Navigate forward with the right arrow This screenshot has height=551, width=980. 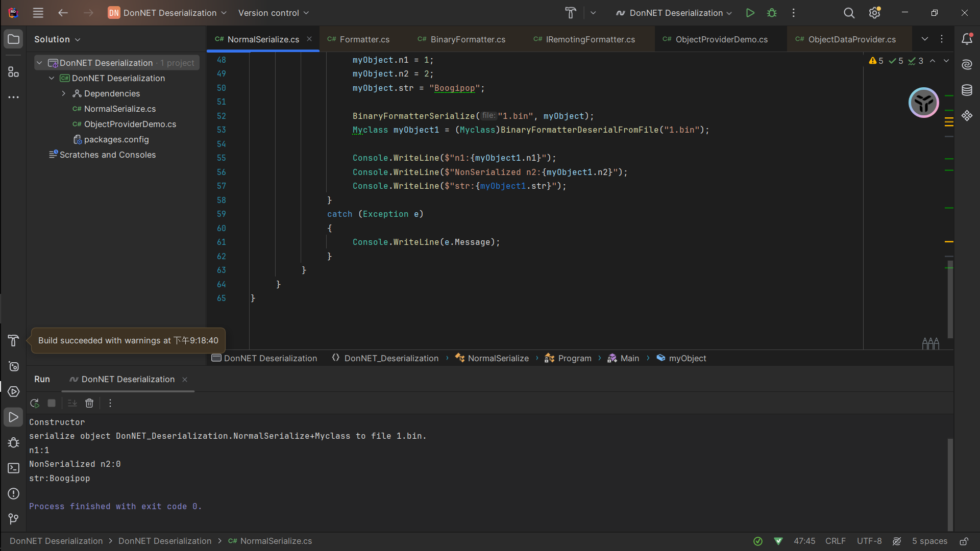coord(88,13)
